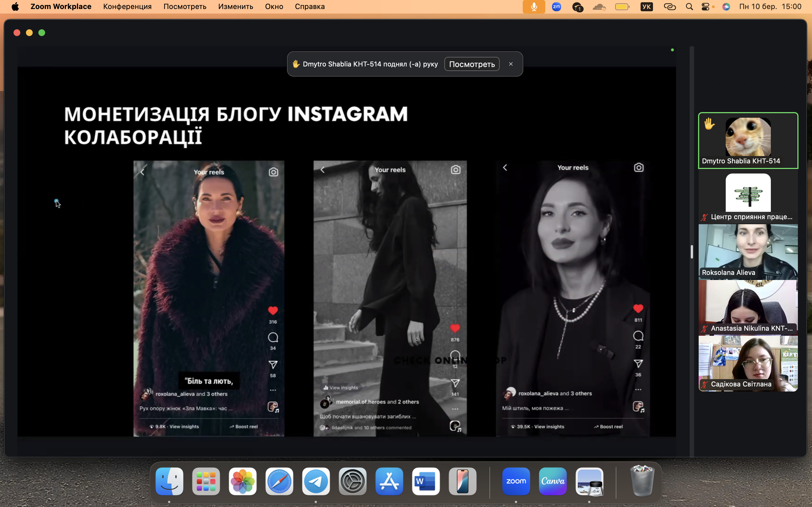Open the Apple menu

(x=15, y=7)
